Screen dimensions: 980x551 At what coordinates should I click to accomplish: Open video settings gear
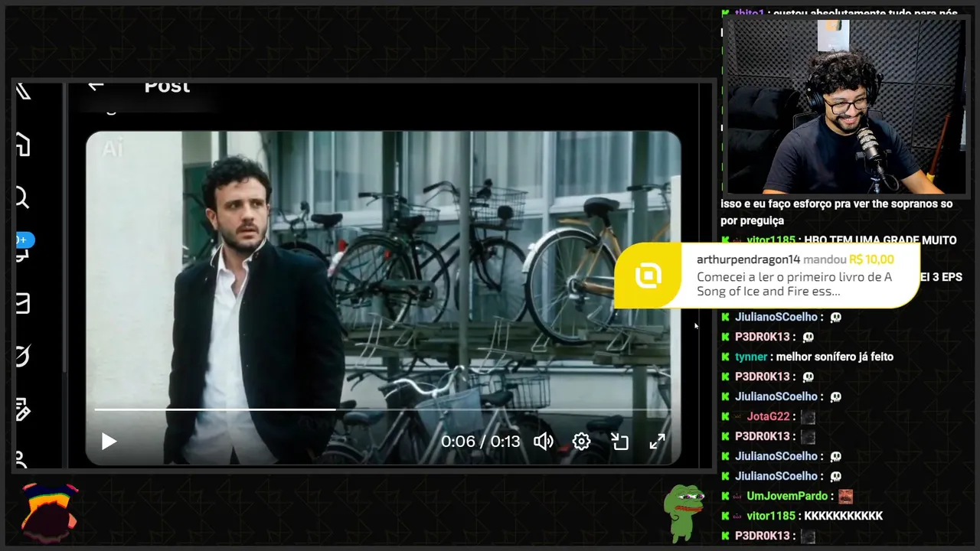coord(582,442)
